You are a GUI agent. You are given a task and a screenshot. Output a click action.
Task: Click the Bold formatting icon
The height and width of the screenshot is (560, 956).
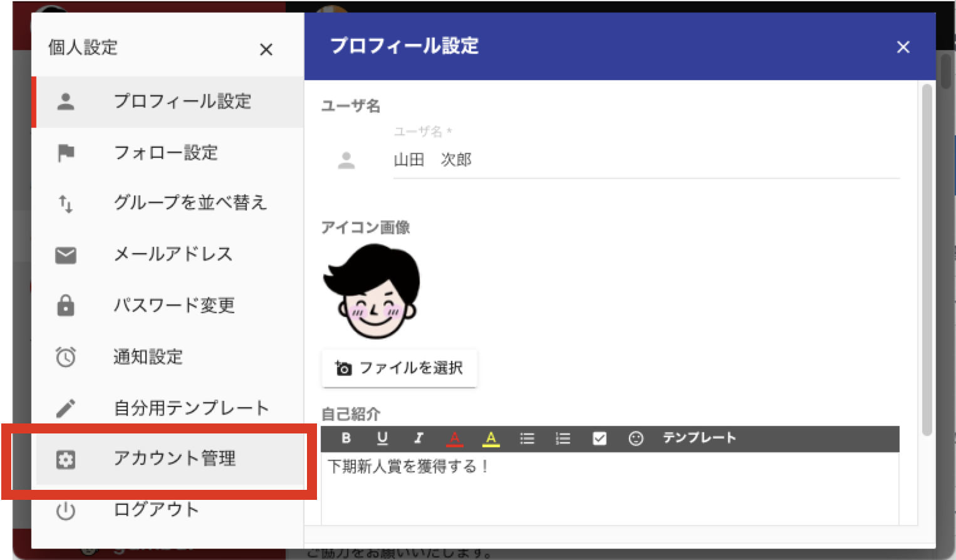click(346, 438)
